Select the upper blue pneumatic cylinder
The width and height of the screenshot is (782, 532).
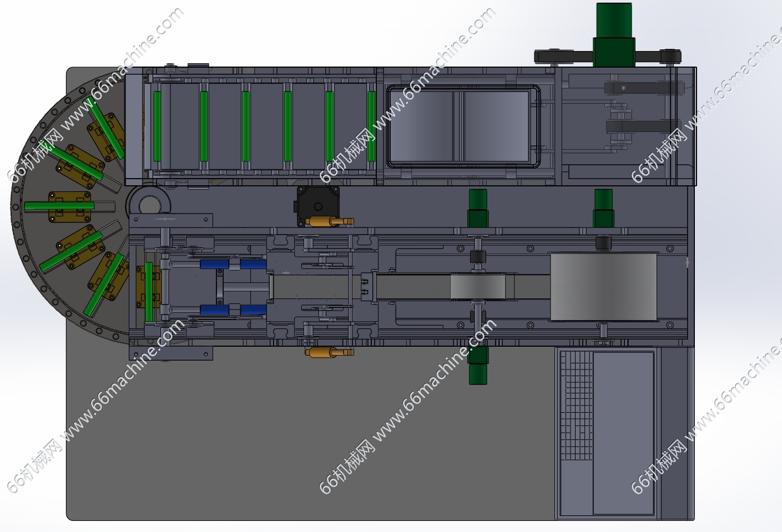(x=233, y=264)
